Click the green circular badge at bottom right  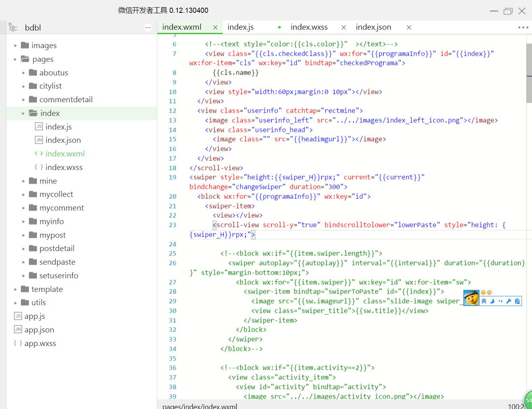coord(528,400)
